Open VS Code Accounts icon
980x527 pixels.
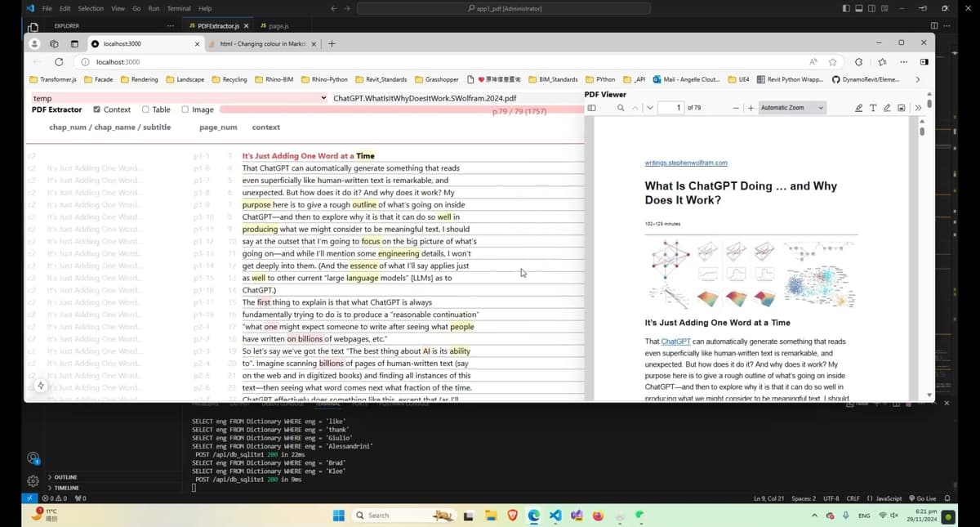point(33,458)
